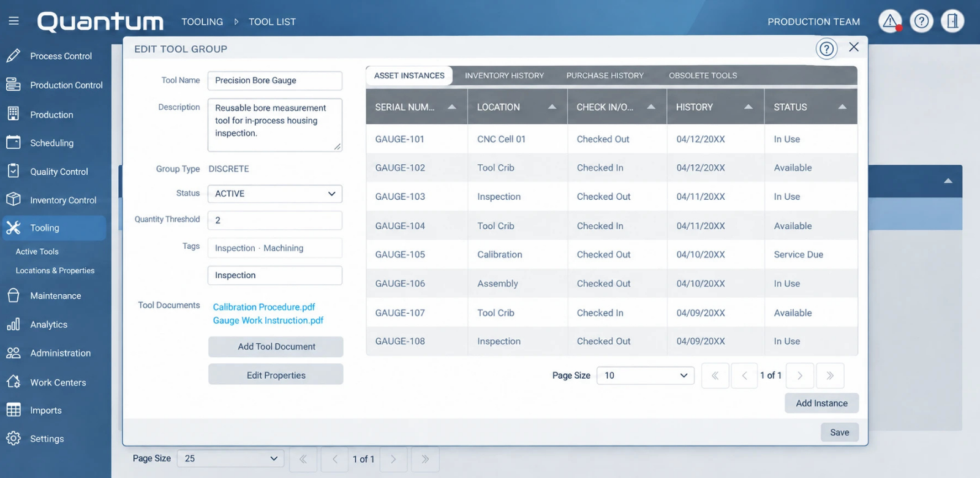Open the Obsolete Tools tab

[703, 75]
